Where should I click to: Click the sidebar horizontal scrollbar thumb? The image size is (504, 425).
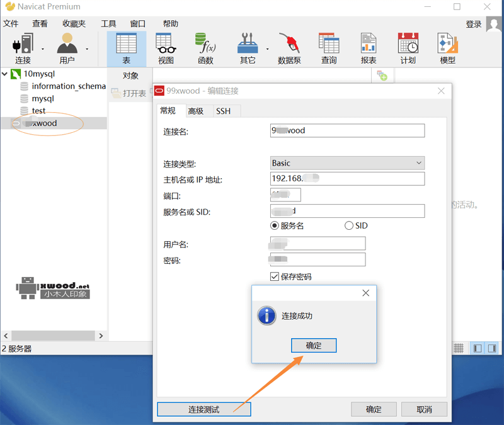pyautogui.click(x=53, y=336)
